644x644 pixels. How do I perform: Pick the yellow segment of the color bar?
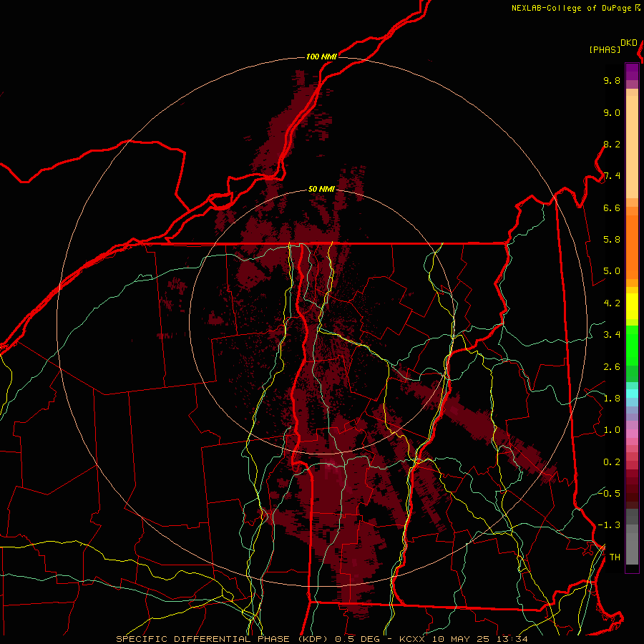pos(632,306)
